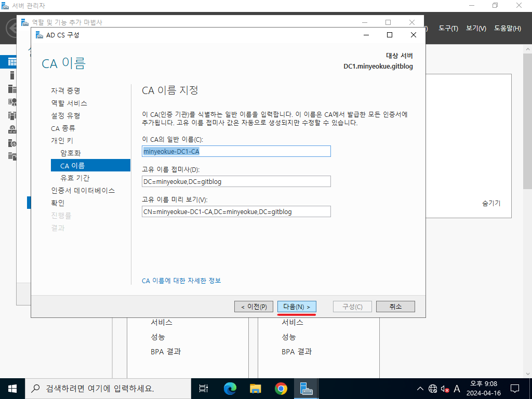This screenshot has height=399, width=532.
Task: Click 숨기기 link in Server Manager
Action: (x=491, y=203)
